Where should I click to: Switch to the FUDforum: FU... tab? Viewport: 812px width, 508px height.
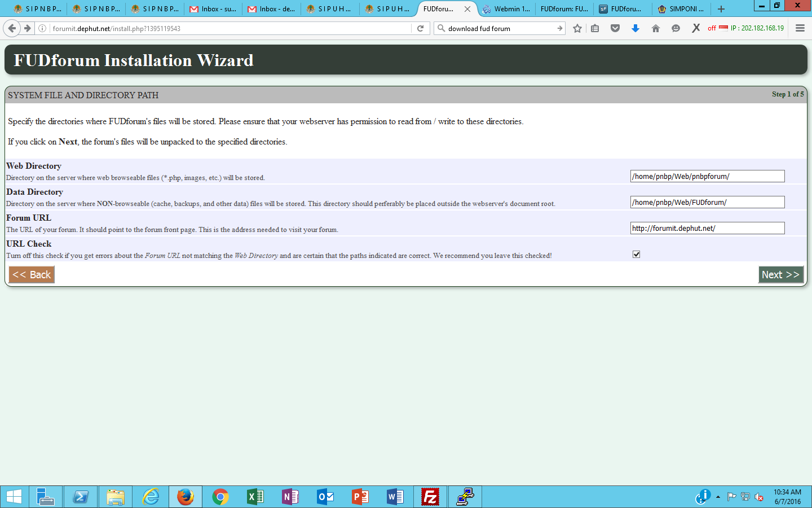click(565, 9)
